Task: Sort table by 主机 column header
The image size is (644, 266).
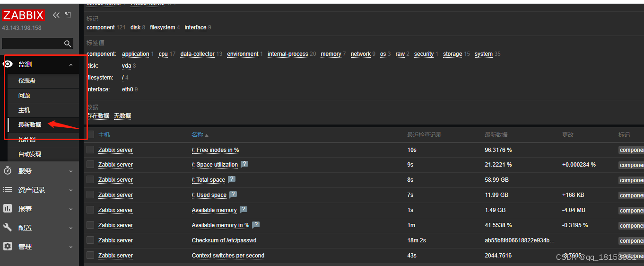Action: click(x=104, y=135)
